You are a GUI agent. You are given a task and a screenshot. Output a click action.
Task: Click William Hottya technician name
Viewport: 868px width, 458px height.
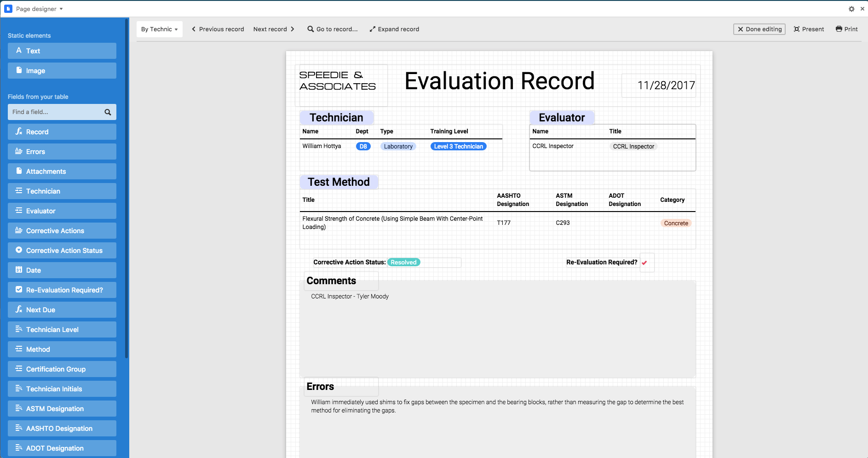point(322,146)
